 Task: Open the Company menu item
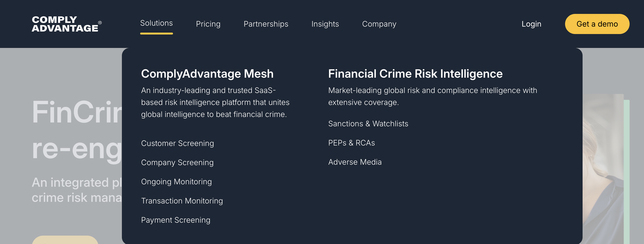[x=379, y=24]
